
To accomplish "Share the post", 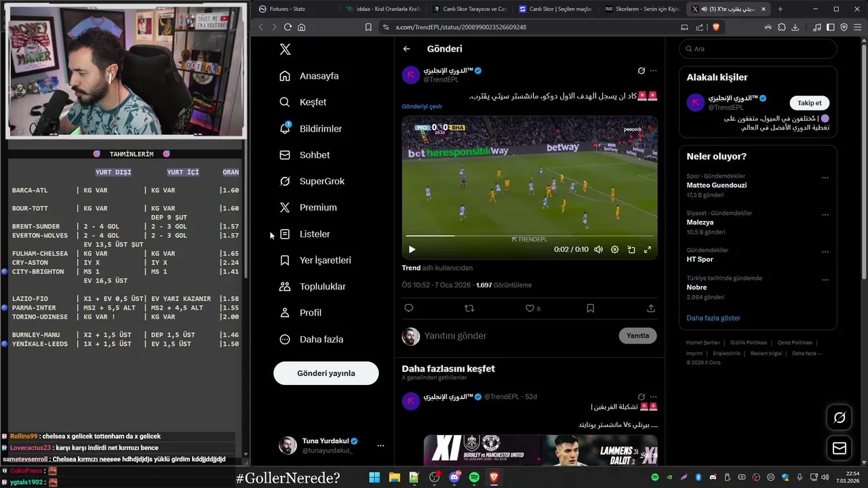I will (x=651, y=308).
